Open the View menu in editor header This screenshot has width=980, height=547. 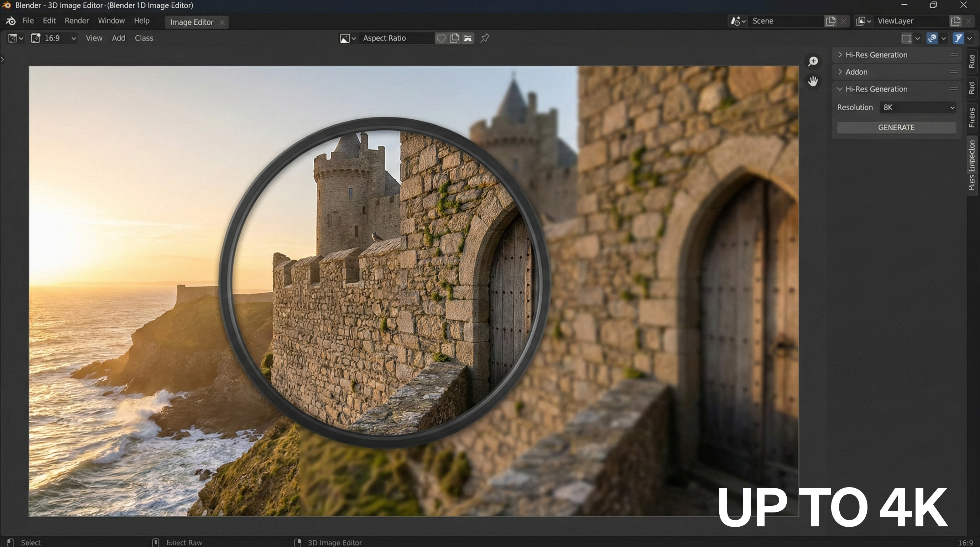click(94, 38)
